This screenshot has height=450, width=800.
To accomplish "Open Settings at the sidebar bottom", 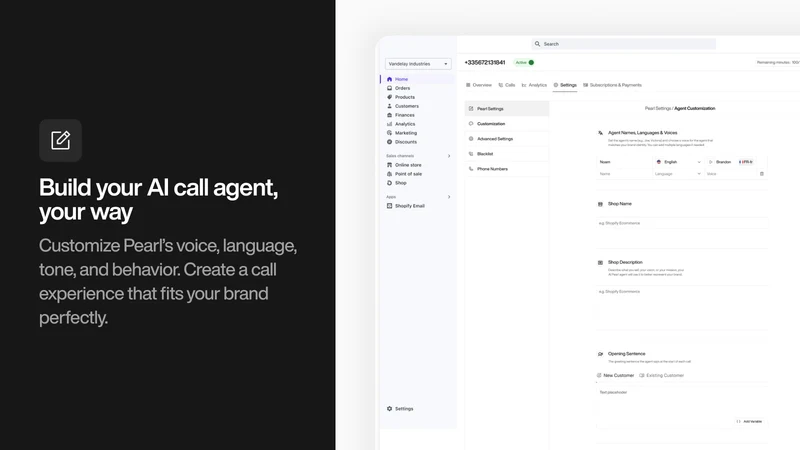I will [400, 409].
